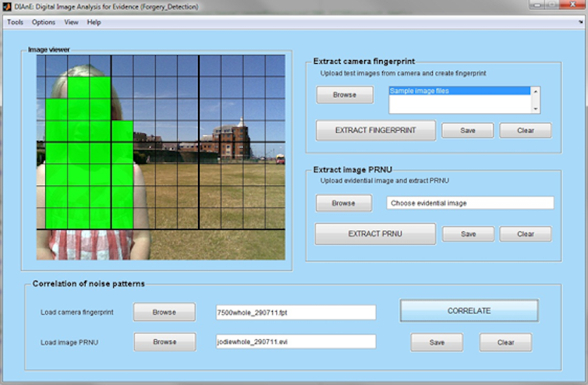
Task: Click the photo in the Image viewer
Action: point(161,157)
